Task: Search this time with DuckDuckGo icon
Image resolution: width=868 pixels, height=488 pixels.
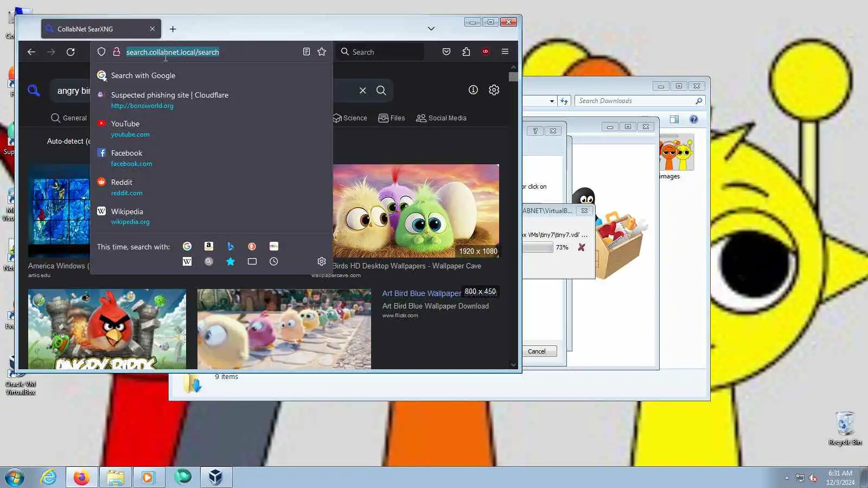Action: pyautogui.click(x=252, y=246)
